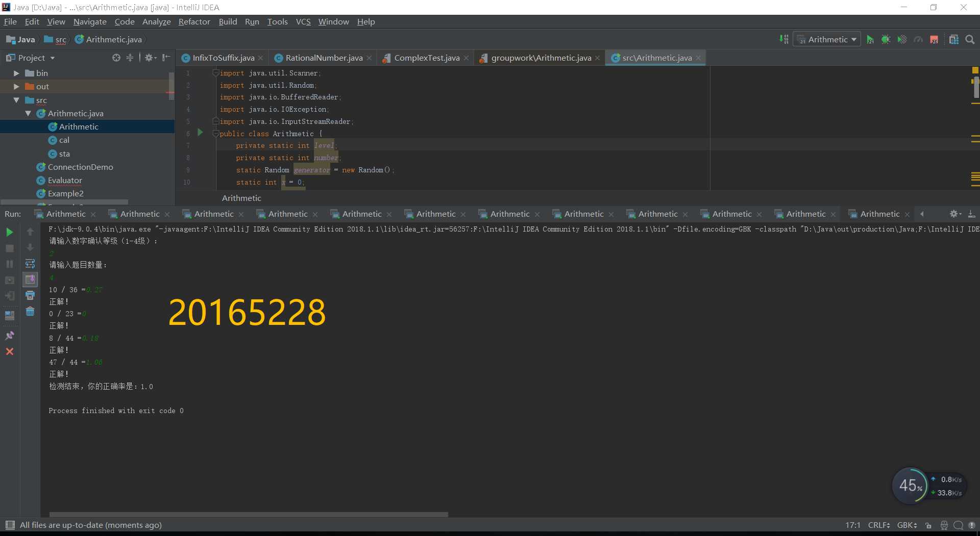Viewport: 980px width, 536px height.
Task: Click Scroll from Source target icon
Action: 116,58
